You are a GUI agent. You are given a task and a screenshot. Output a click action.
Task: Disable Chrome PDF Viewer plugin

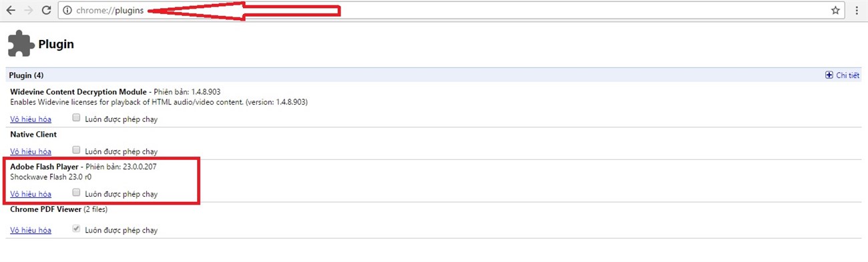point(31,230)
